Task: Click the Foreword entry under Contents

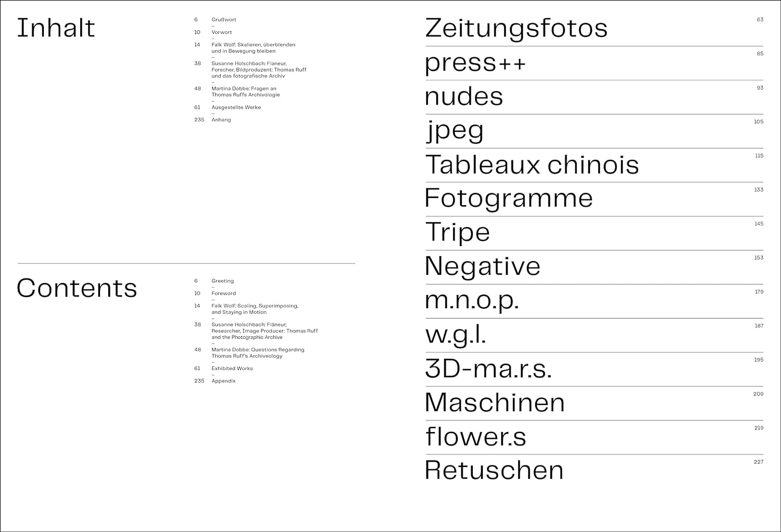Action: [224, 294]
